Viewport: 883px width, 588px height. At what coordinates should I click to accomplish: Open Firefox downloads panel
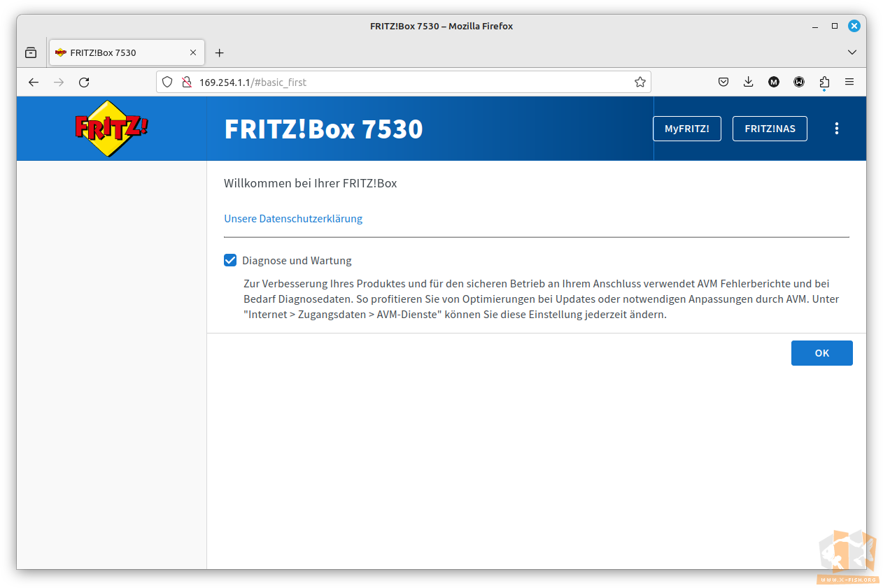tap(749, 82)
